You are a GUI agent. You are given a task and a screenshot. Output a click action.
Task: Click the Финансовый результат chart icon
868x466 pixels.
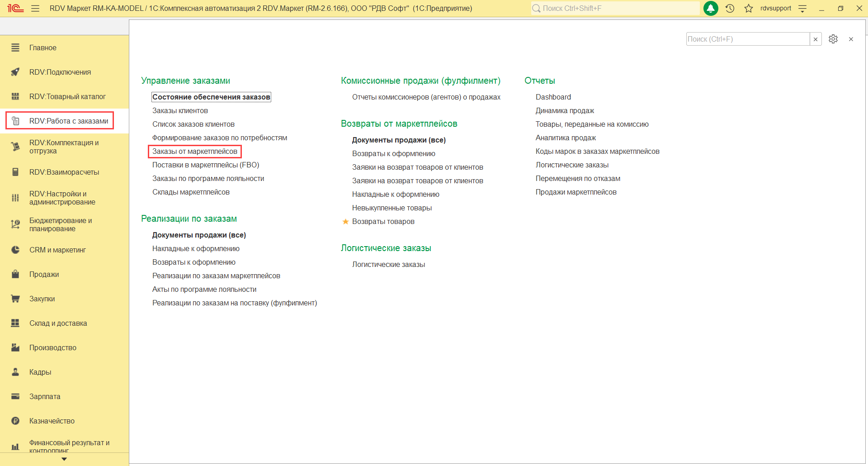pyautogui.click(x=15, y=447)
